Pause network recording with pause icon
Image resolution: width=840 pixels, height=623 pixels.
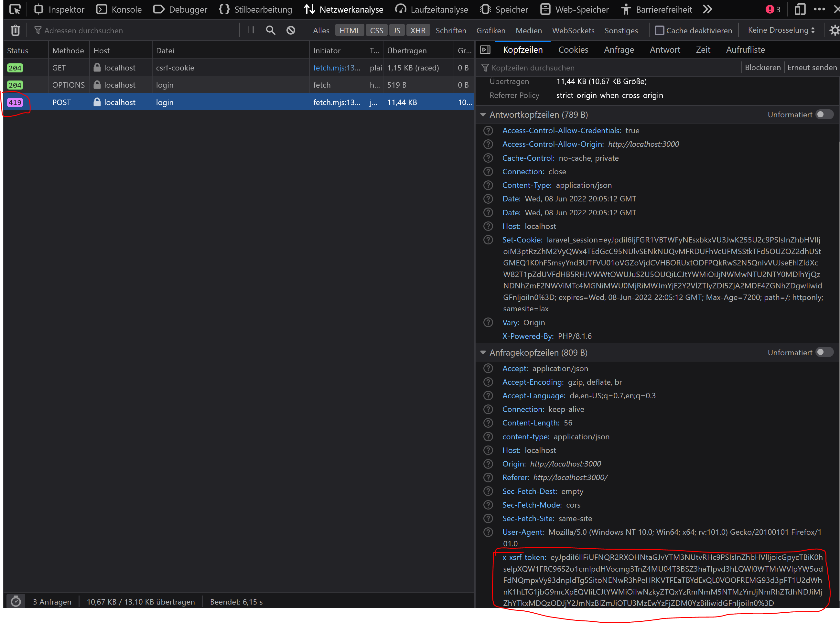tap(251, 30)
